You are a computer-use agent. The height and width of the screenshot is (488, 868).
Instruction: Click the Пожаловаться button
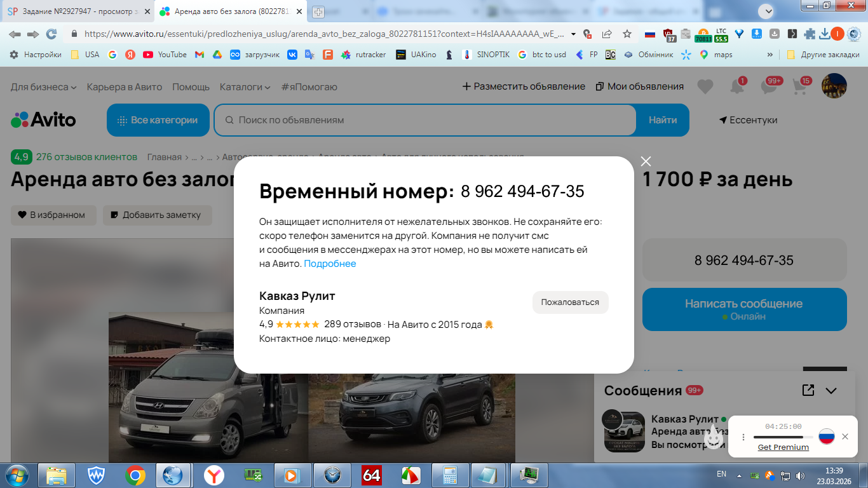tap(570, 302)
